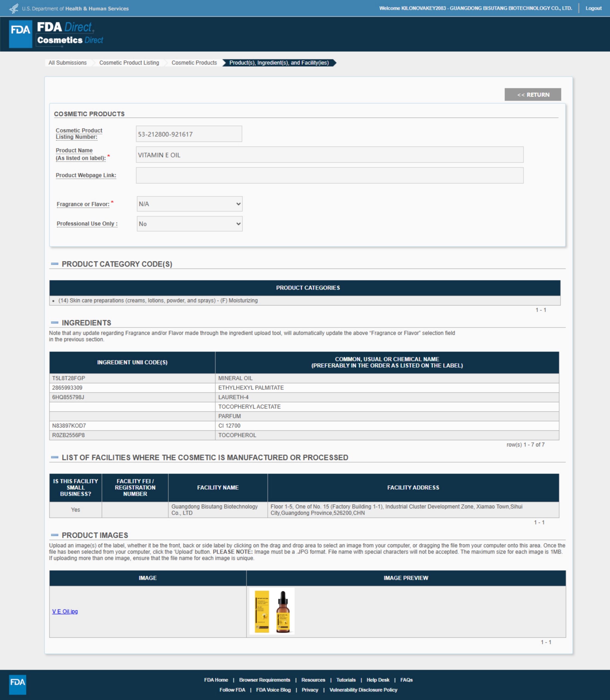Collapse the Ingredients section
Image resolution: width=610 pixels, height=700 pixels.
click(x=54, y=322)
